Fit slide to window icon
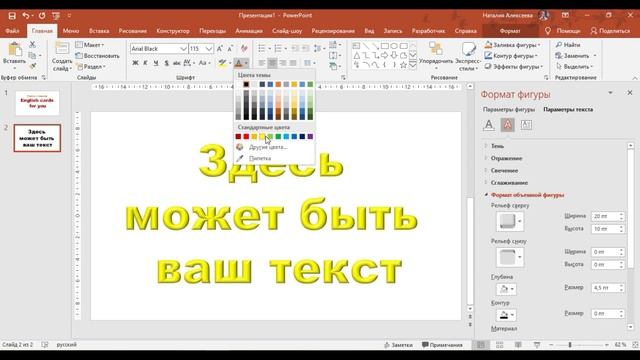Image resolution: width=640 pixels, height=360 pixels. [x=636, y=345]
